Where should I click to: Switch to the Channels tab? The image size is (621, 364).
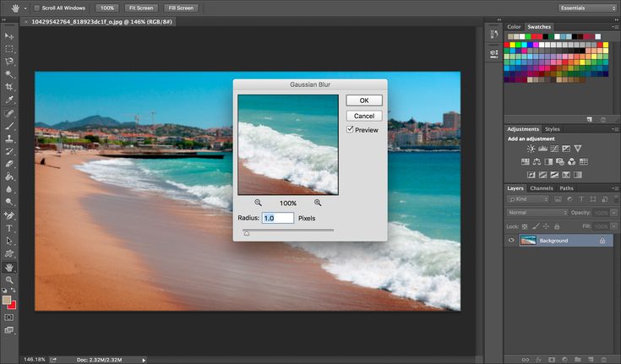(541, 188)
